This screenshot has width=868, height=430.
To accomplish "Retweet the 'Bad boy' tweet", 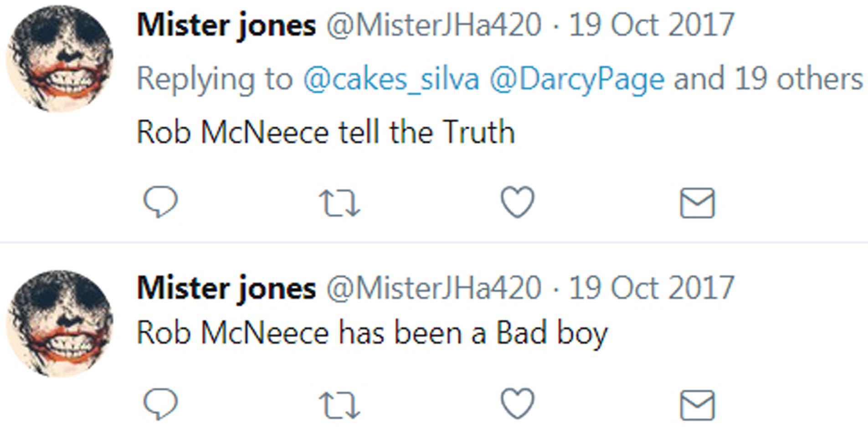I will (339, 405).
